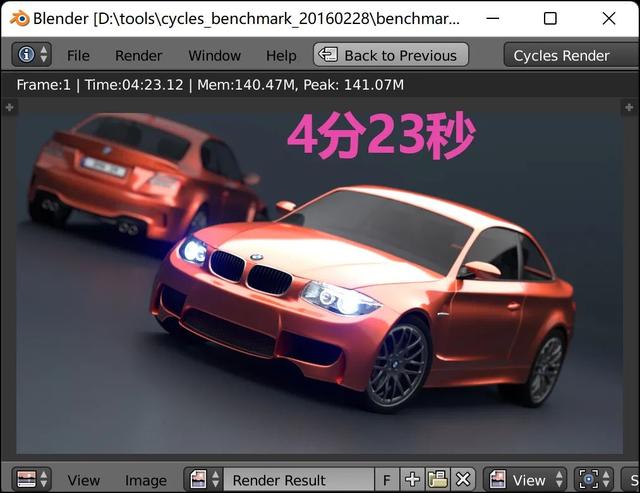Click the Blender logo in title bar
This screenshot has width=640, height=493.
[x=20, y=18]
